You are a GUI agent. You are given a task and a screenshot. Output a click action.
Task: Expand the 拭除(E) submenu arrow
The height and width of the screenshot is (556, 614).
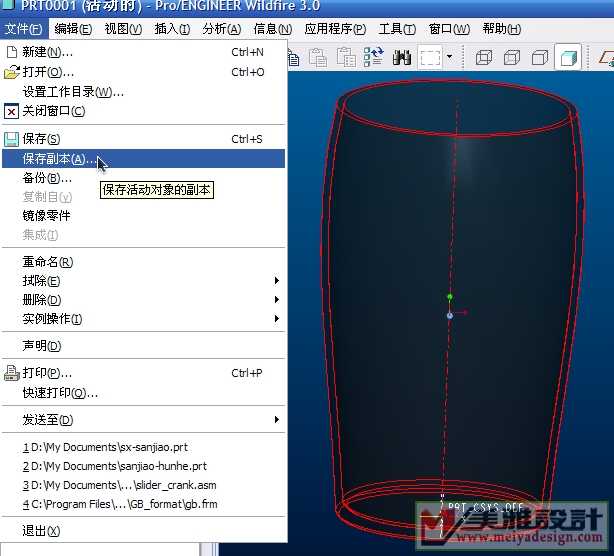point(276,280)
